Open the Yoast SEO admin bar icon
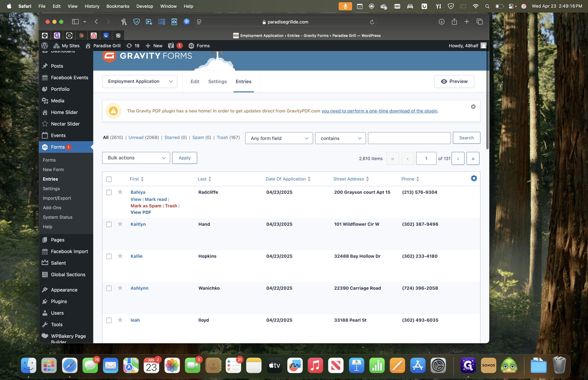 [x=175, y=46]
